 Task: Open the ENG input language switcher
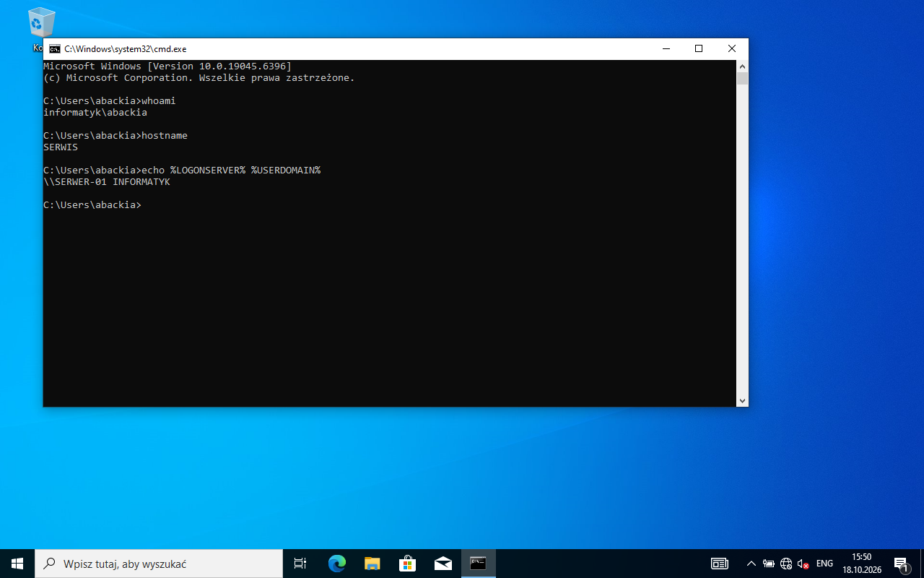(x=824, y=564)
